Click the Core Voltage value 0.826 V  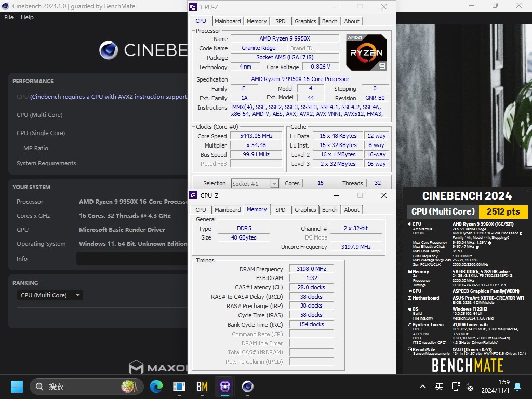(320, 66)
